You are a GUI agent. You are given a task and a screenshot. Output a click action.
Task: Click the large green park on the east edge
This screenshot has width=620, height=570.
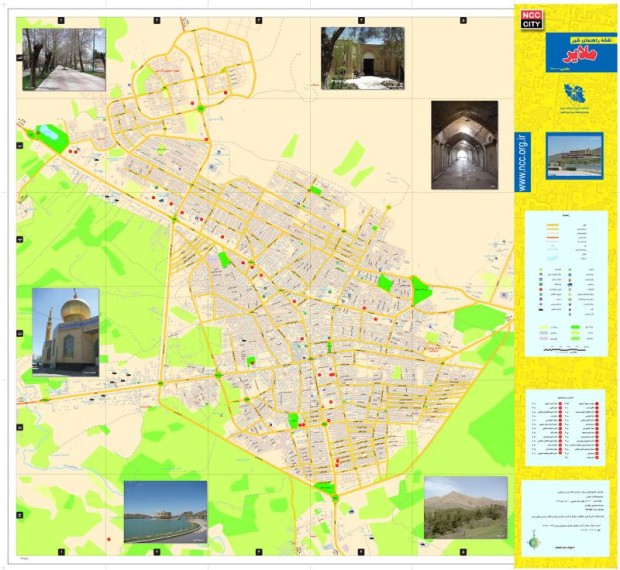[421, 291]
